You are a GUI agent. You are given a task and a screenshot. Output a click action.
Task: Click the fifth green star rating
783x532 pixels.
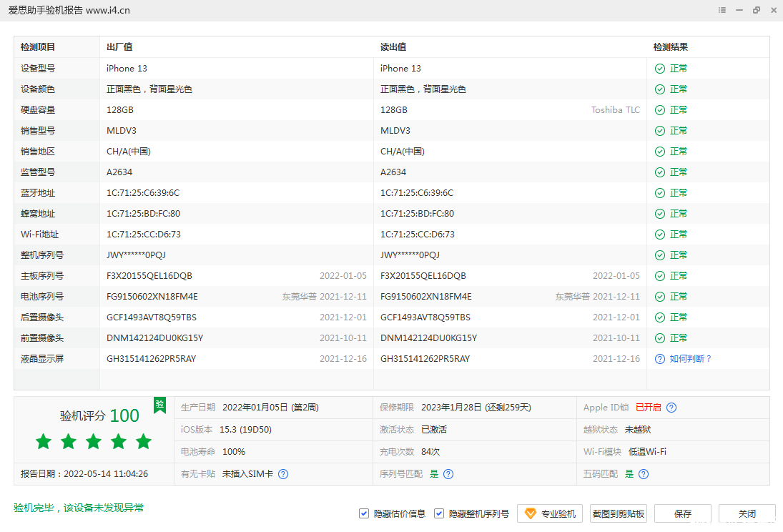pyautogui.click(x=143, y=442)
